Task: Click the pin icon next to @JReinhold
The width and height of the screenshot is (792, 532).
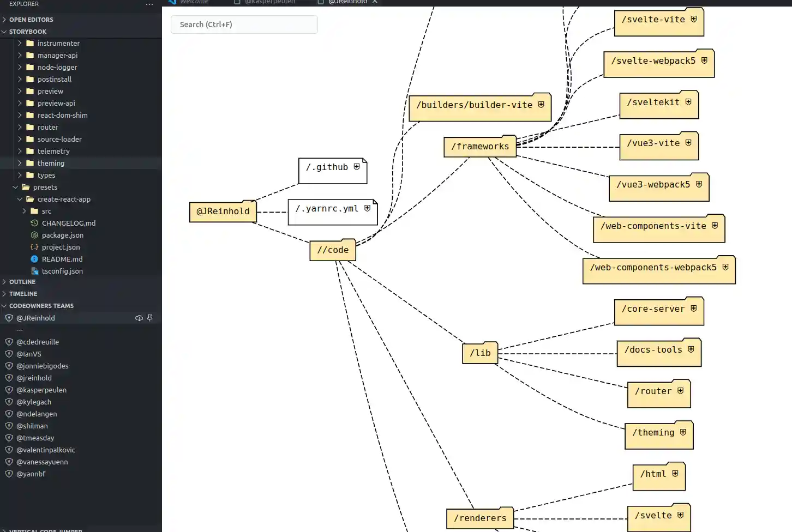Action: pyautogui.click(x=150, y=318)
